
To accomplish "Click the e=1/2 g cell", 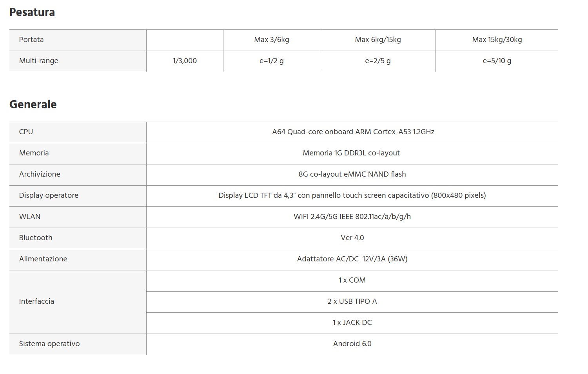I will pyautogui.click(x=272, y=61).
